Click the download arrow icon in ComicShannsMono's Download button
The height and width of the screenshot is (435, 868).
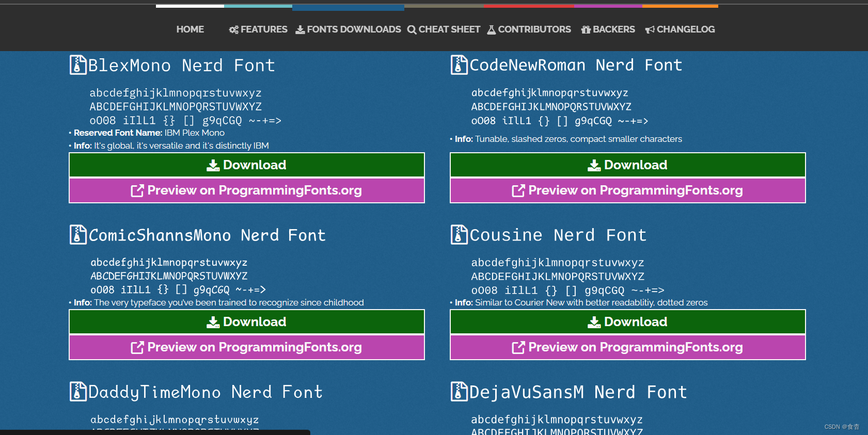pos(213,322)
